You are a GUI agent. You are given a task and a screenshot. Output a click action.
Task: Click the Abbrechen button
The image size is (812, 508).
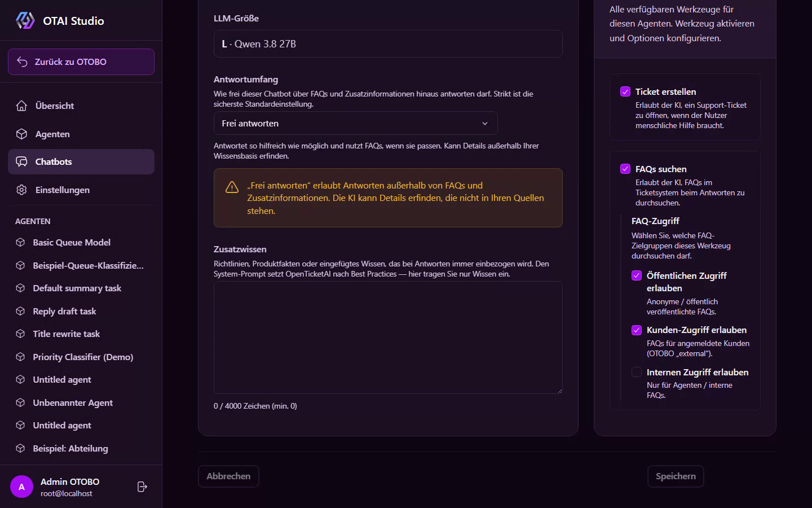pos(228,476)
